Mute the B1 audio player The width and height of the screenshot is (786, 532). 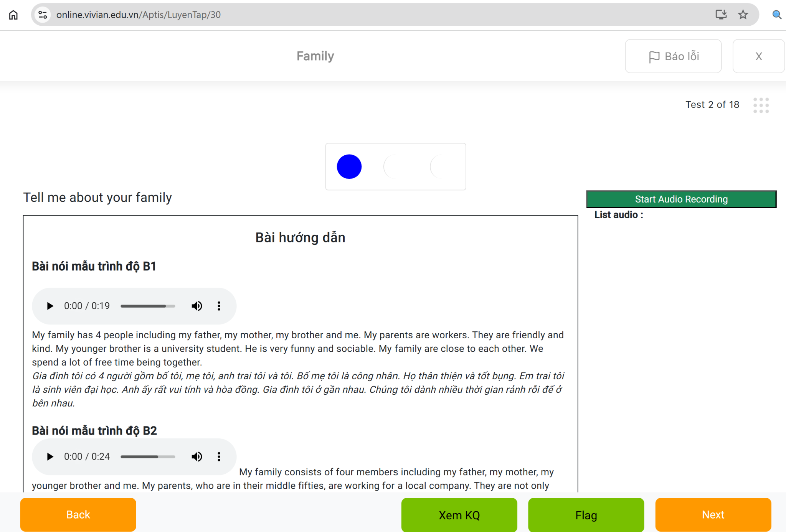pyautogui.click(x=197, y=306)
